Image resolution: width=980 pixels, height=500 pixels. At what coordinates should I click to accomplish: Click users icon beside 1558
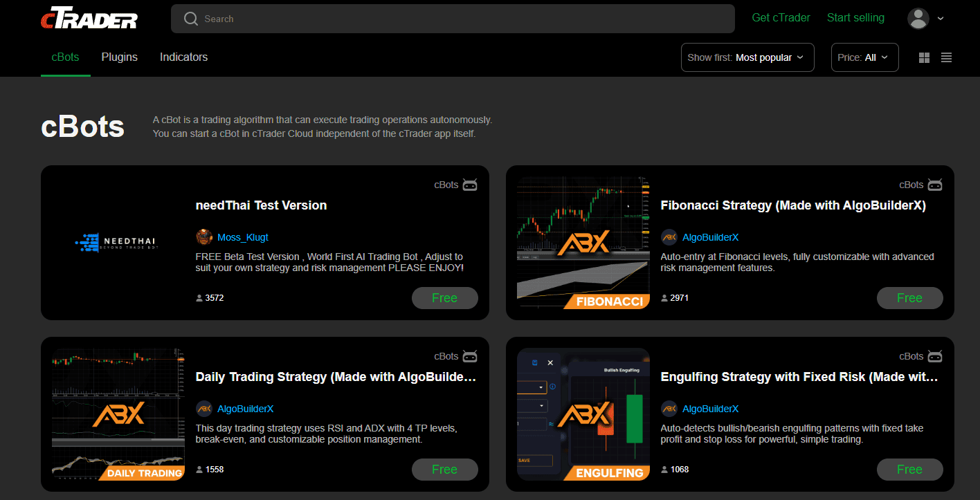[199, 470]
